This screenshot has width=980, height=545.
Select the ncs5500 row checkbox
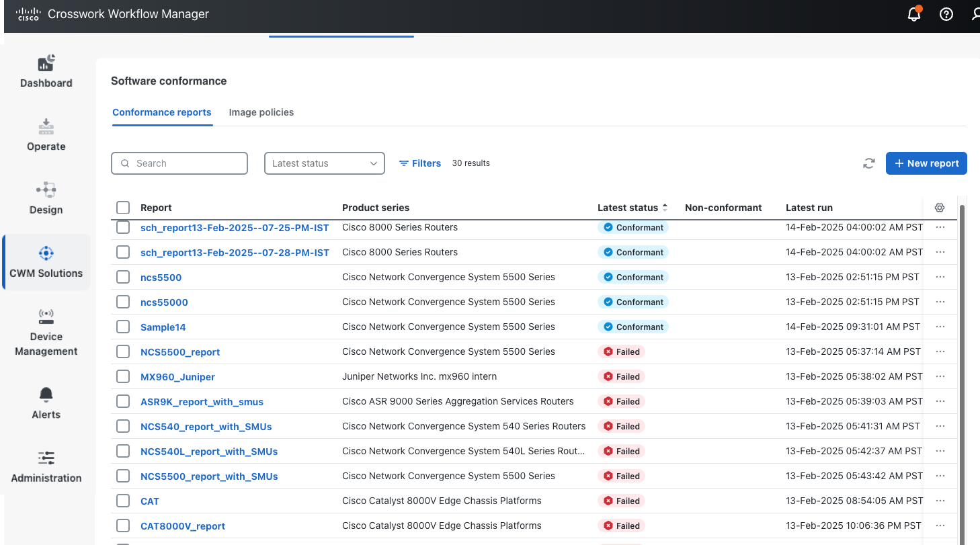pos(123,277)
